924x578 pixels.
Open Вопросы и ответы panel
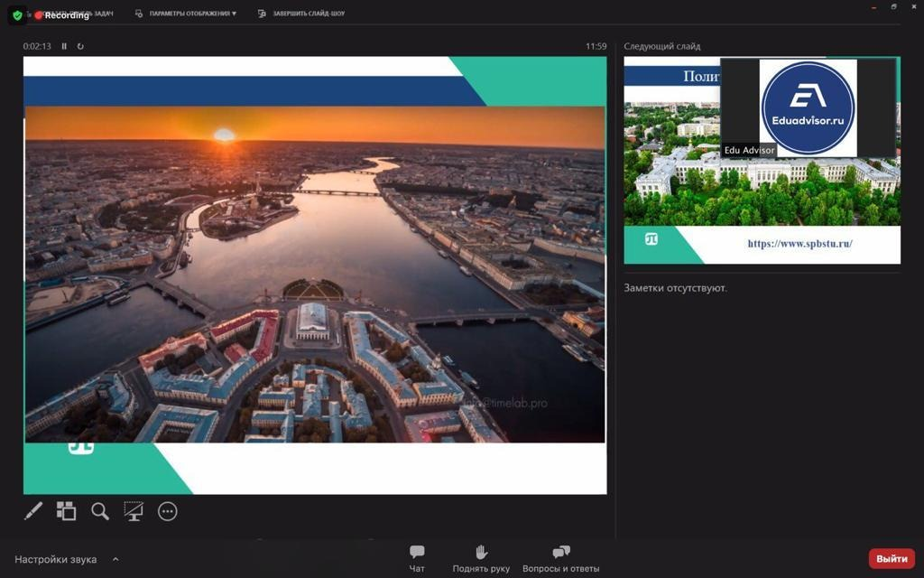tap(560, 558)
